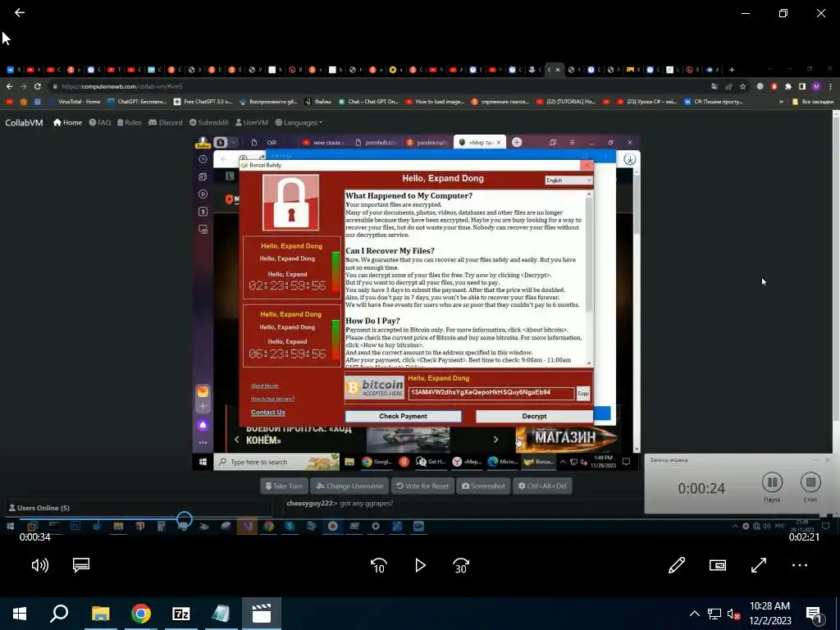Pause the screen recording timer

(772, 482)
